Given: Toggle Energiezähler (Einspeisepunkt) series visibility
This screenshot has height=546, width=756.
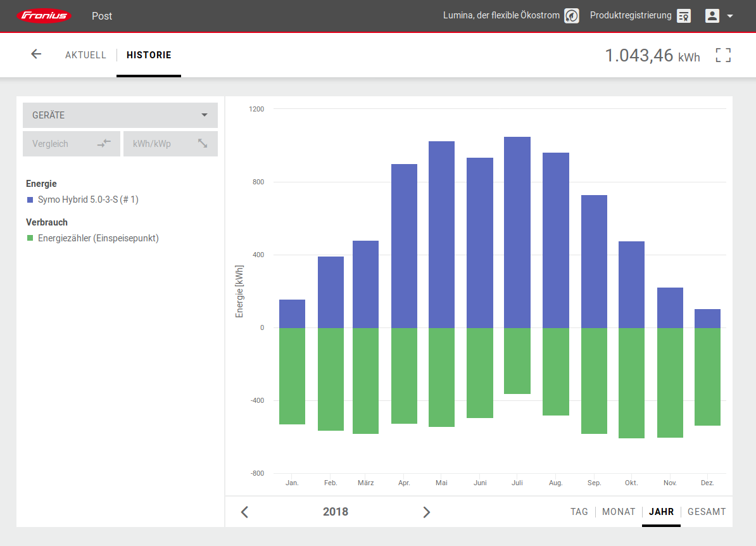Looking at the screenshot, I should tap(98, 238).
